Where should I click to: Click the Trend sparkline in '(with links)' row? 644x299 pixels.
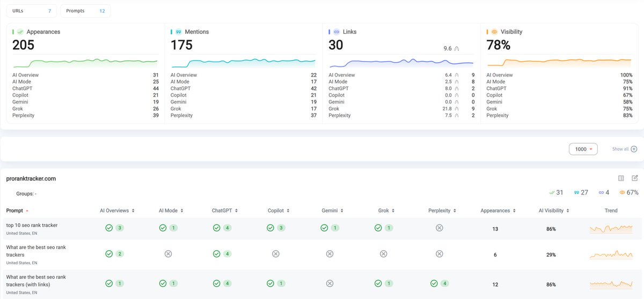611,283
